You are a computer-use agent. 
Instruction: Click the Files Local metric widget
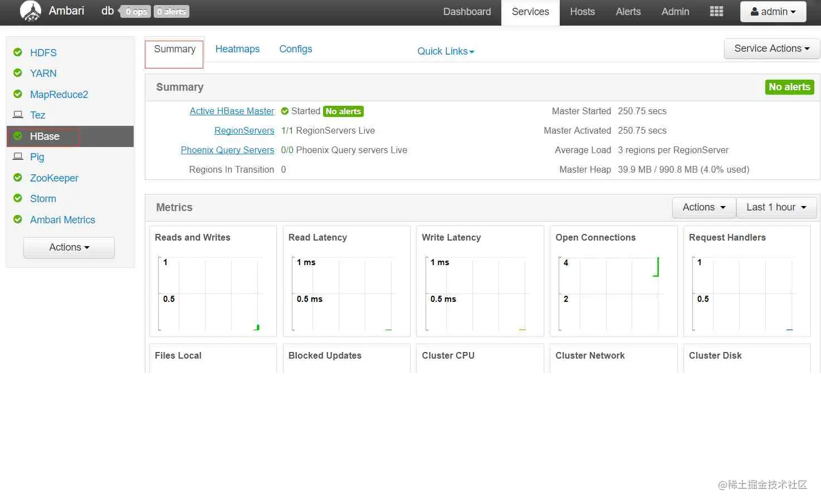213,358
